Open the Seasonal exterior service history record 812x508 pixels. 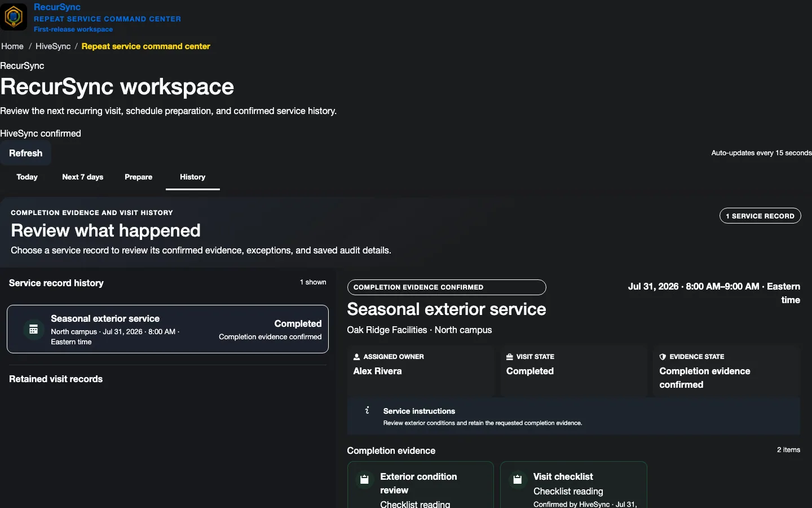(167, 329)
